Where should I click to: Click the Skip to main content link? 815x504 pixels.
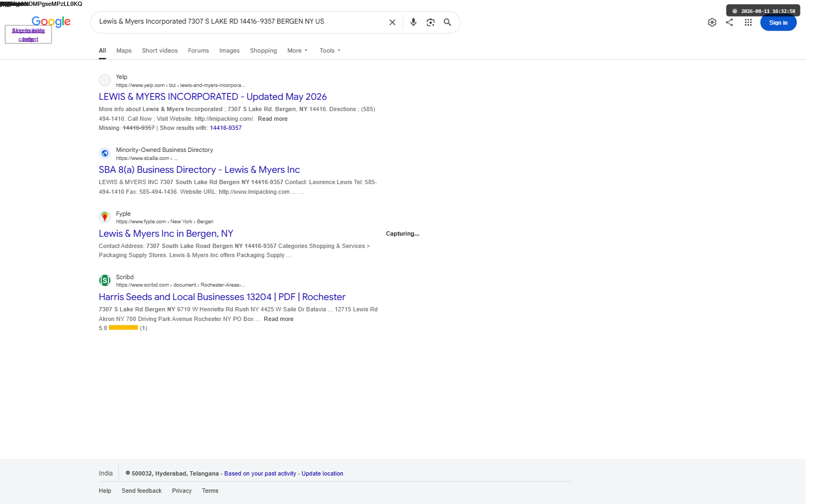coord(28,35)
